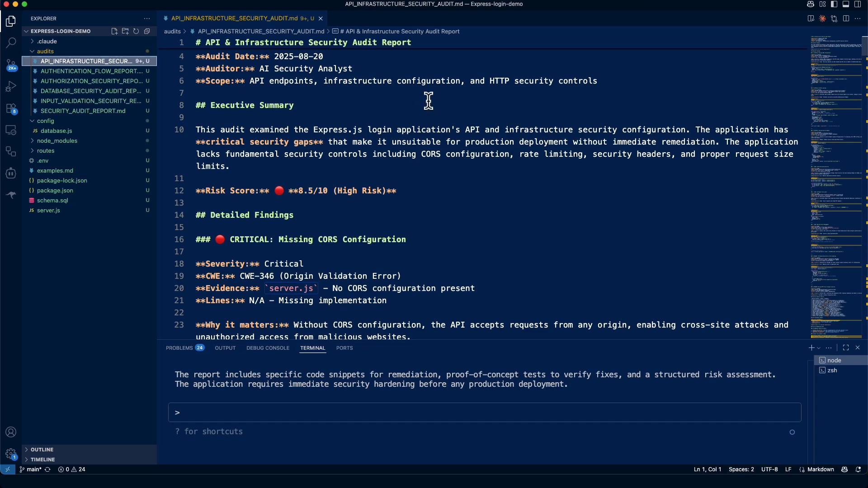Image resolution: width=868 pixels, height=488 pixels.
Task: Collapse all folders in Explorer
Action: click(147, 31)
